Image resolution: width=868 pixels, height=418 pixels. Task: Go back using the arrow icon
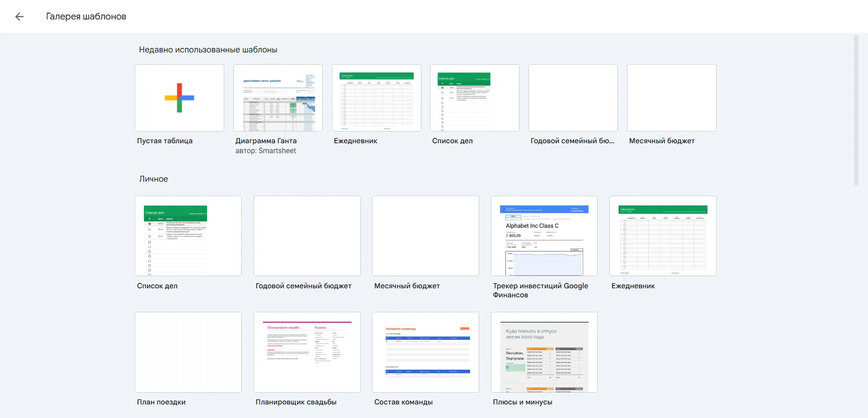click(19, 17)
